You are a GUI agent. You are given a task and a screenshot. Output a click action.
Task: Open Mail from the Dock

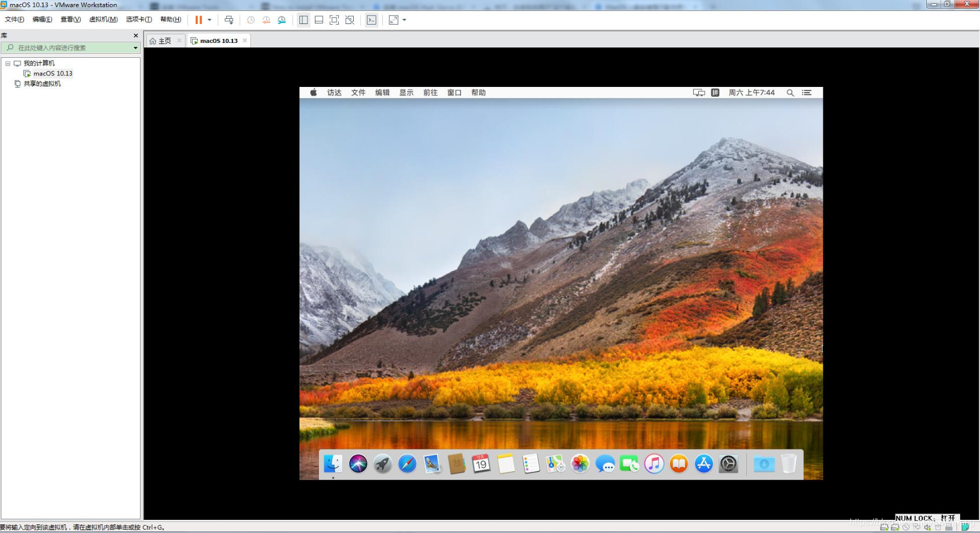point(432,464)
